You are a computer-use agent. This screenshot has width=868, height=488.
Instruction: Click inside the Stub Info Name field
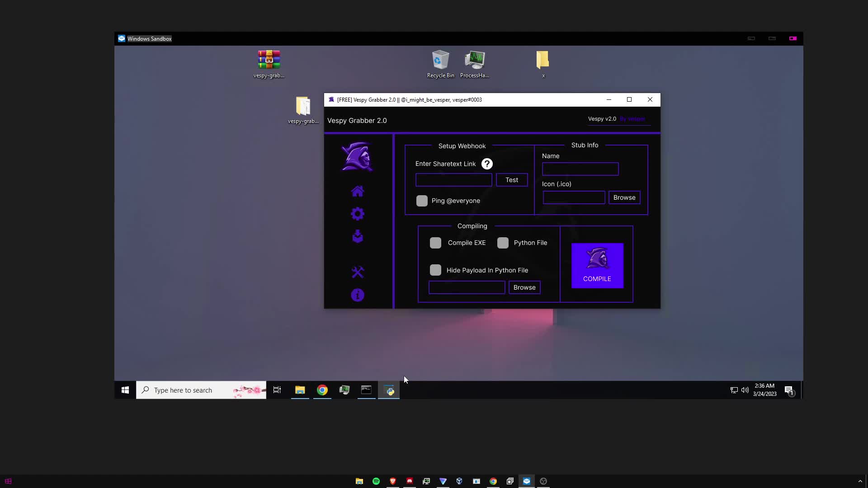[580, 169]
